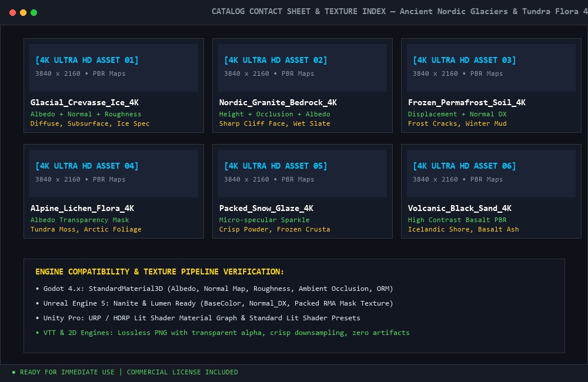Click tags "Sharp Cliff Face, Wet Slate"

(275, 123)
